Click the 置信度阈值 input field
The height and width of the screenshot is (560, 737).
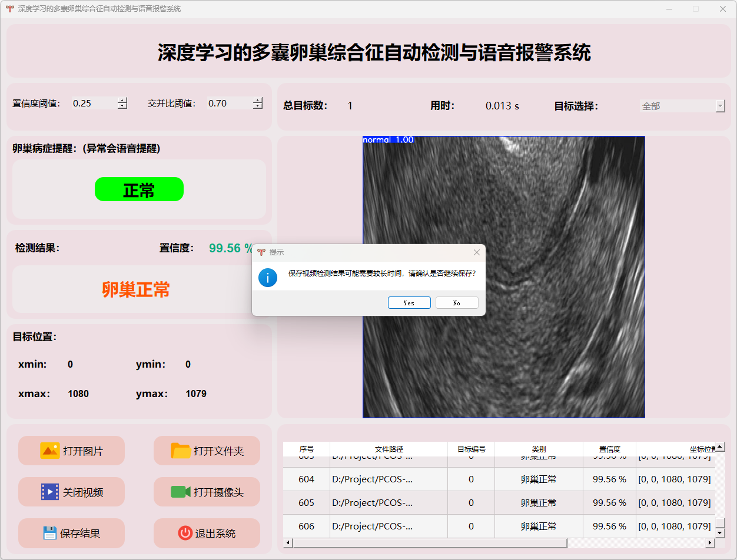coord(93,104)
